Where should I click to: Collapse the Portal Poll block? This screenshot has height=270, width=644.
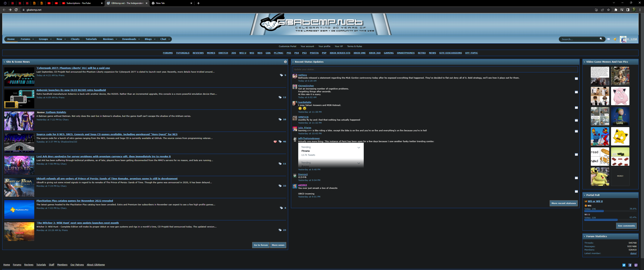tap(584, 195)
